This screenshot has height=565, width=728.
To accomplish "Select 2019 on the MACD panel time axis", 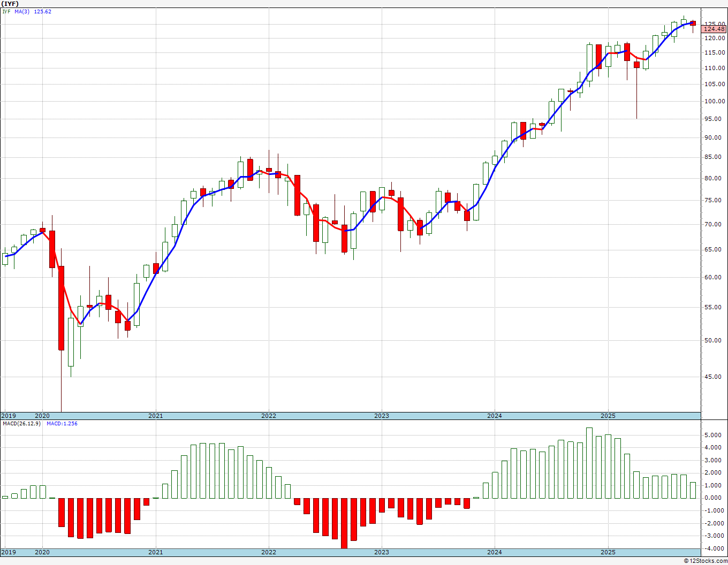I will pyautogui.click(x=8, y=552).
